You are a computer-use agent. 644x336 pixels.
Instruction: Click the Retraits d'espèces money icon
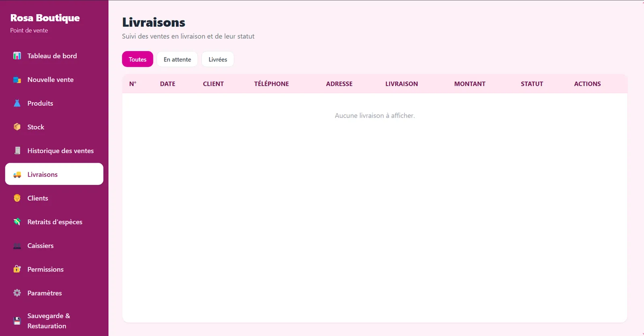(x=17, y=222)
